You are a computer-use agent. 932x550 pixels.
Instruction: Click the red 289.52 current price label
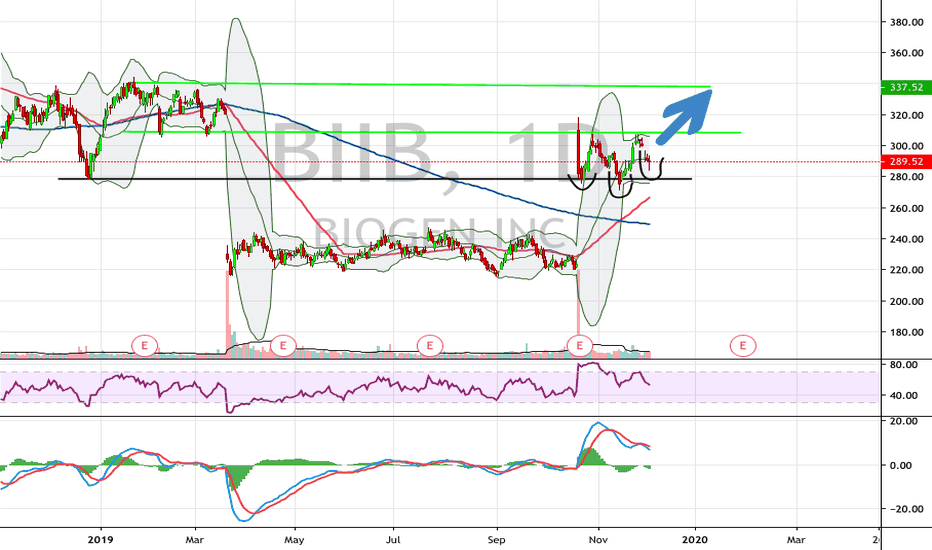tap(906, 161)
